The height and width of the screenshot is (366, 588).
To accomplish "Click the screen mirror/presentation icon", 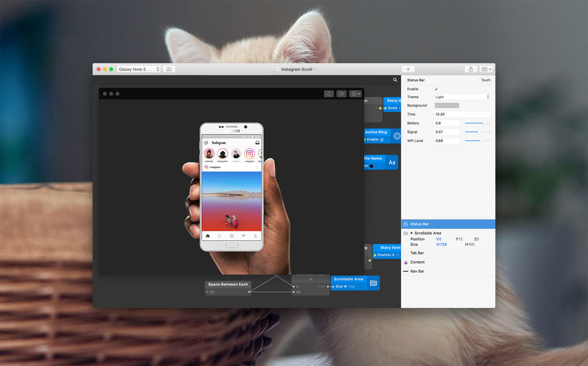I will pyautogui.click(x=169, y=69).
